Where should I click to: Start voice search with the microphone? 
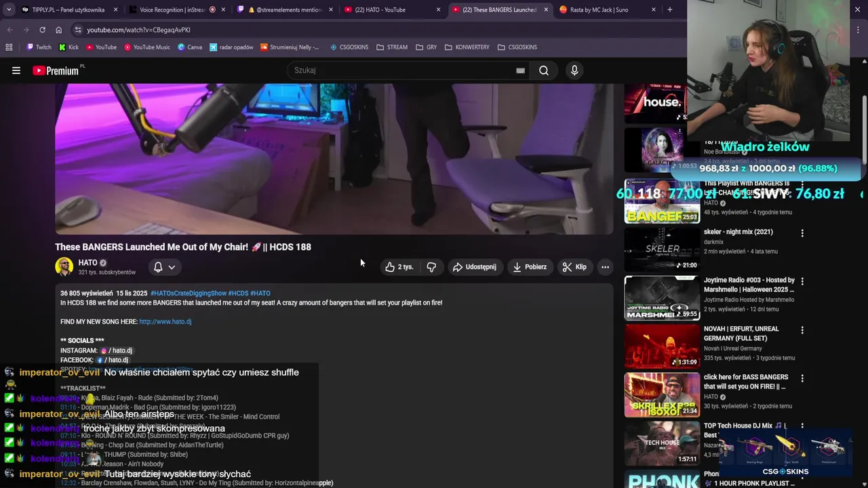tap(574, 70)
